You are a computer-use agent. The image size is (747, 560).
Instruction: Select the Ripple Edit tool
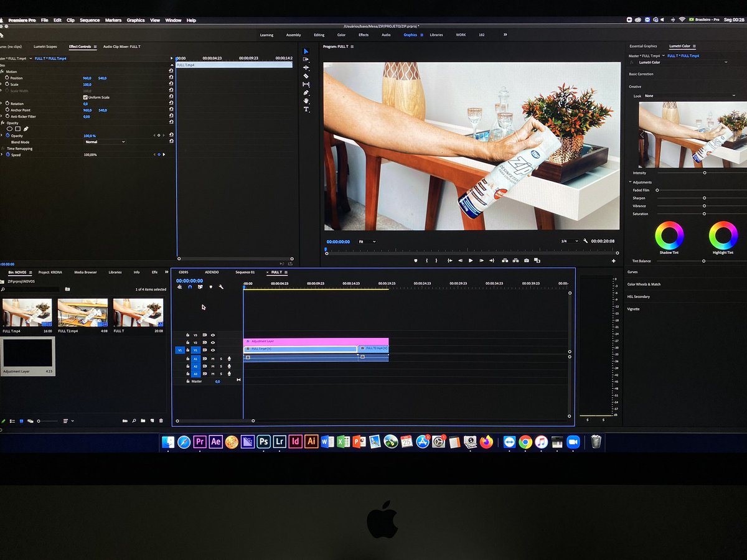pos(306,67)
